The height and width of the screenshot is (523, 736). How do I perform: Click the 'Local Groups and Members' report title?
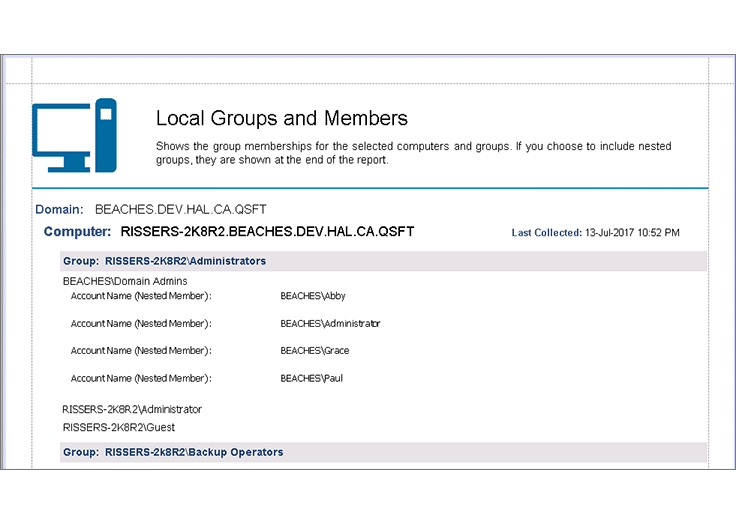pos(282,118)
